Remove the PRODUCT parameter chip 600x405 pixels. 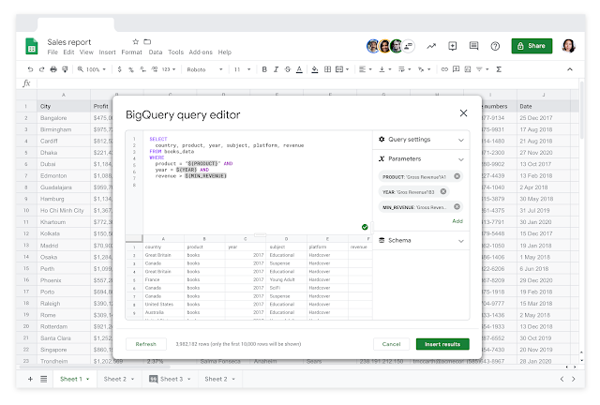457,176
